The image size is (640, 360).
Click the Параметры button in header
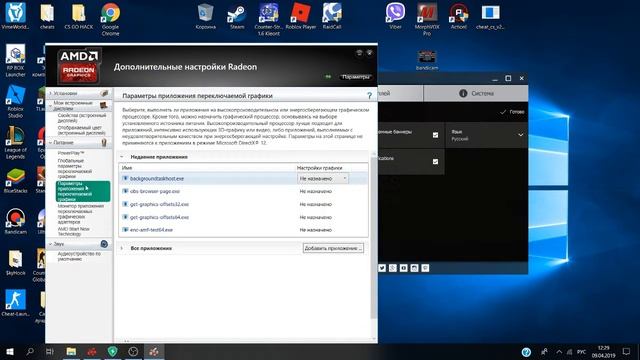pos(356,77)
